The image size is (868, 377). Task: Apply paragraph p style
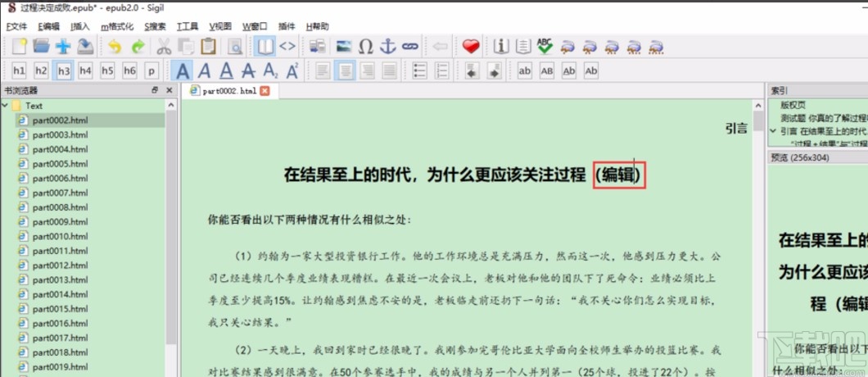[151, 71]
